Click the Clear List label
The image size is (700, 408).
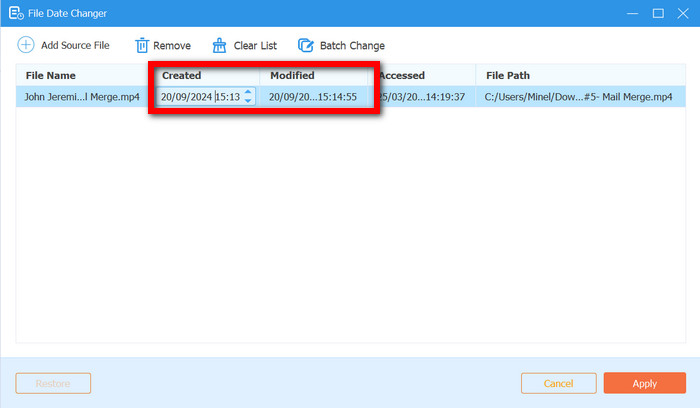point(255,46)
